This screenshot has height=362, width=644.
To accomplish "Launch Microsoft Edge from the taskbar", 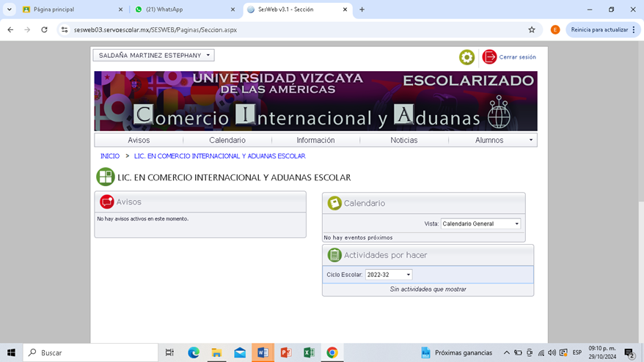I will (x=194, y=352).
